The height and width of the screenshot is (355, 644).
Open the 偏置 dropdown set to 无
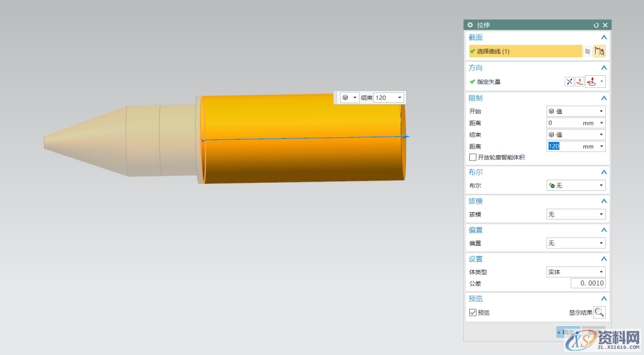pos(575,243)
